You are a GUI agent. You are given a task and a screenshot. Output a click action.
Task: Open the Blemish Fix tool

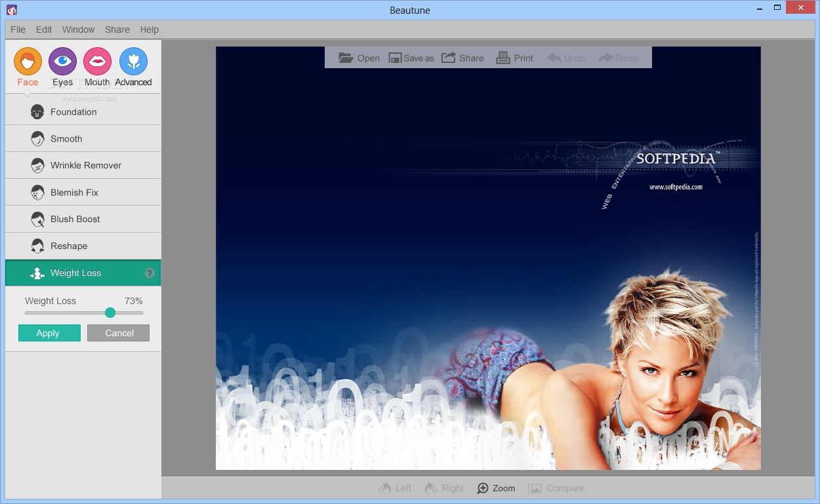pyautogui.click(x=83, y=193)
